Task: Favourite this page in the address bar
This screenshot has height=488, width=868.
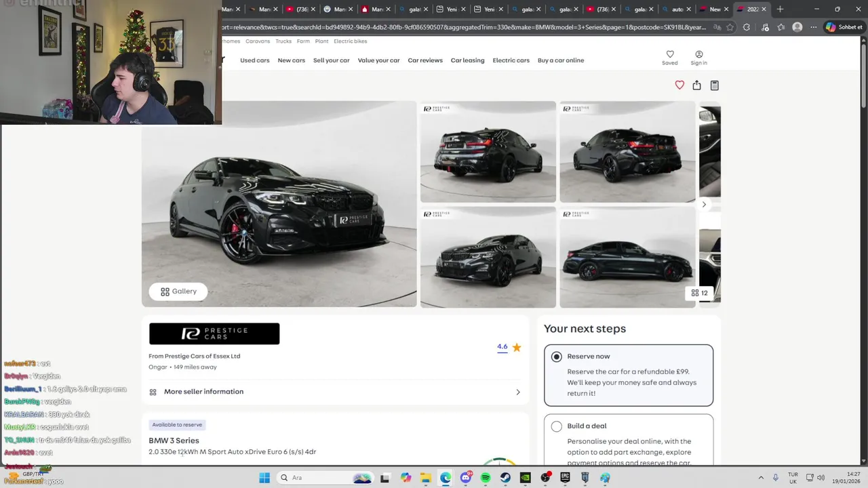Action: click(730, 27)
